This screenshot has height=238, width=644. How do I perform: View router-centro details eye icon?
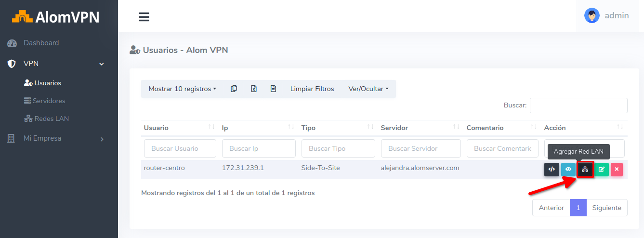click(x=568, y=170)
